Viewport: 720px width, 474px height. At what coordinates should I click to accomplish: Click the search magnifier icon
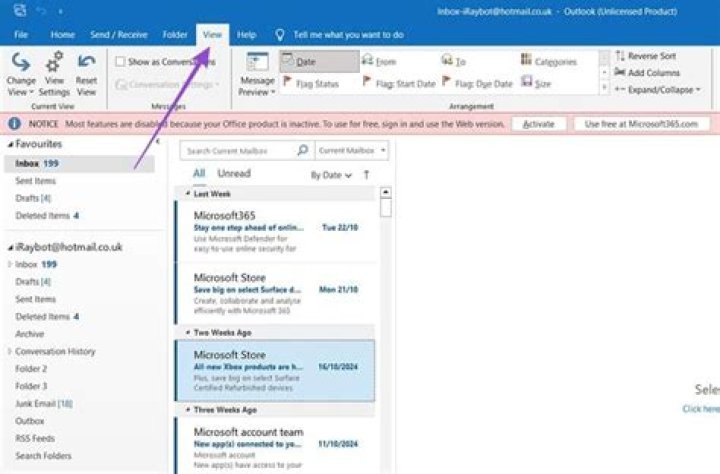point(302,151)
